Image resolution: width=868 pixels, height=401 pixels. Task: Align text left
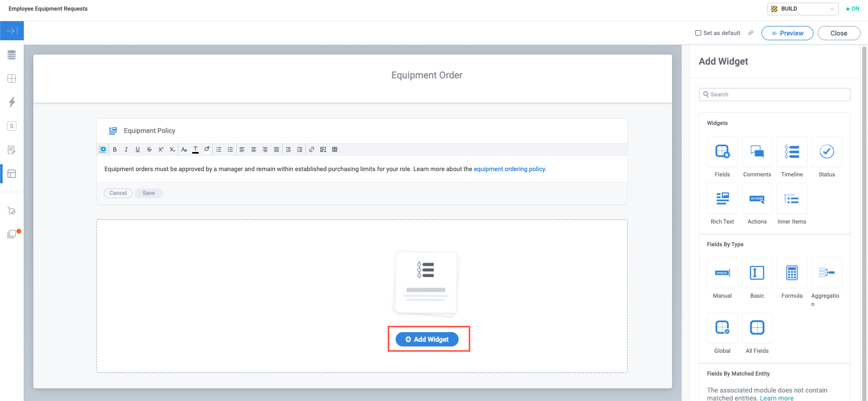click(242, 149)
